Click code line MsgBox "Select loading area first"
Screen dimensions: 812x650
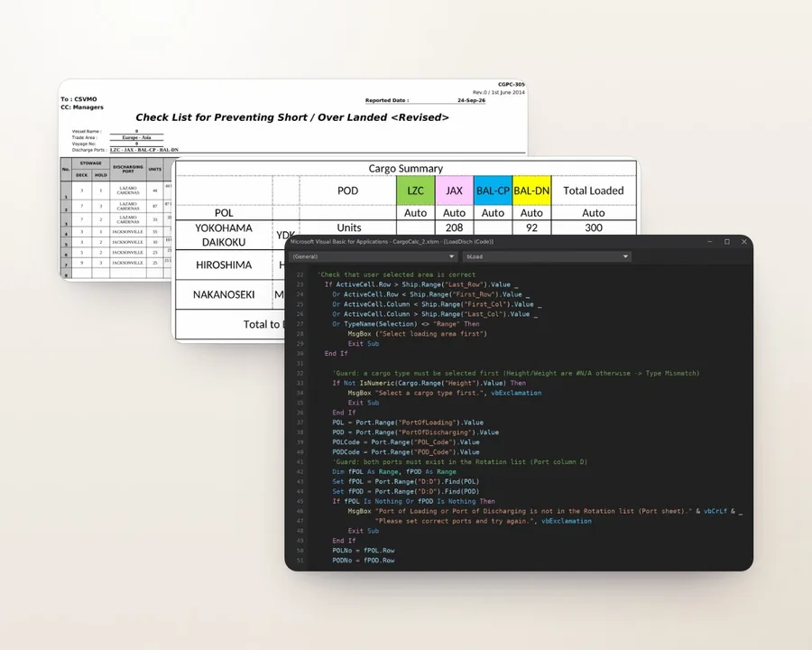click(x=418, y=334)
